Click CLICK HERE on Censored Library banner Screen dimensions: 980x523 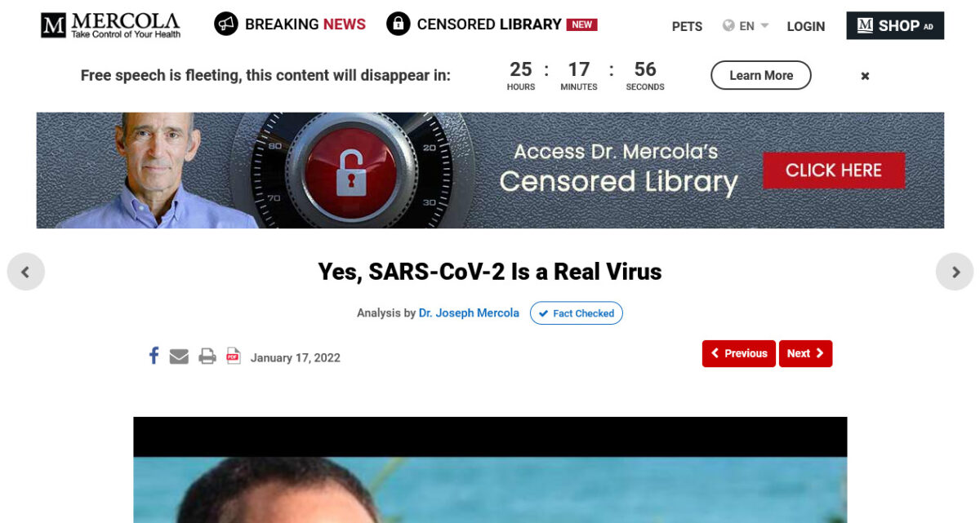[834, 171]
